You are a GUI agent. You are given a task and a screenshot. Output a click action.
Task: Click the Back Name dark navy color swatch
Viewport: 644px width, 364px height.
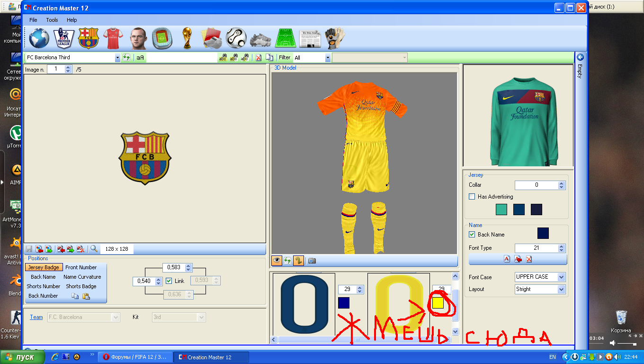point(543,233)
